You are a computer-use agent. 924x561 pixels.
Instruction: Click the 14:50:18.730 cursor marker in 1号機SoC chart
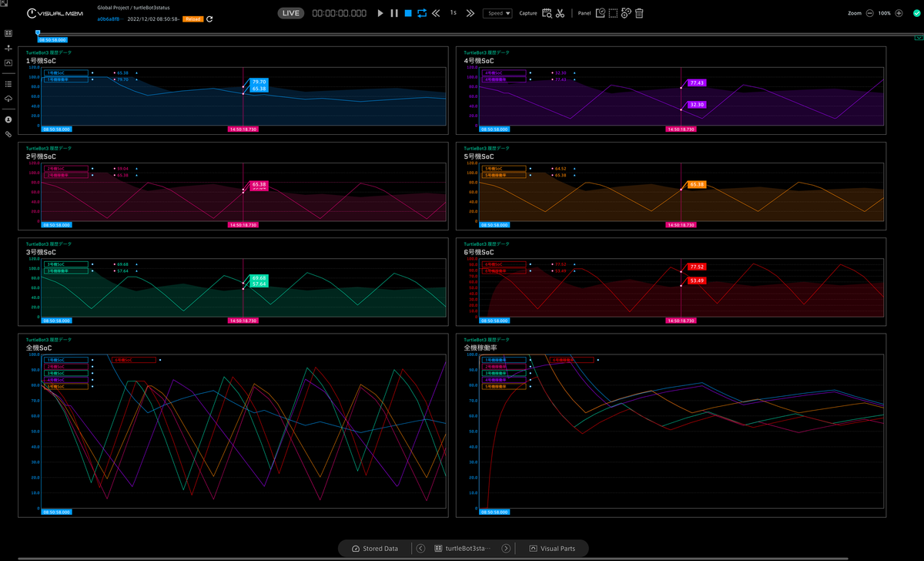243,129
